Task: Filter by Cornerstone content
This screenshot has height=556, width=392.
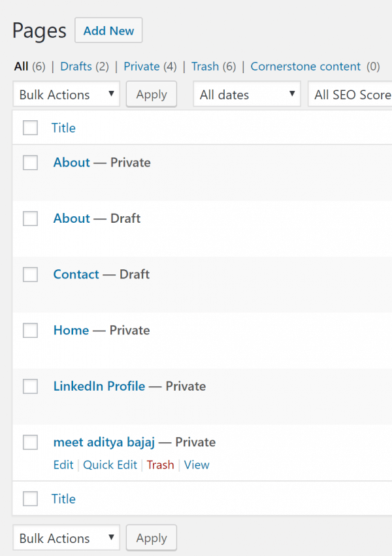Action: point(305,66)
